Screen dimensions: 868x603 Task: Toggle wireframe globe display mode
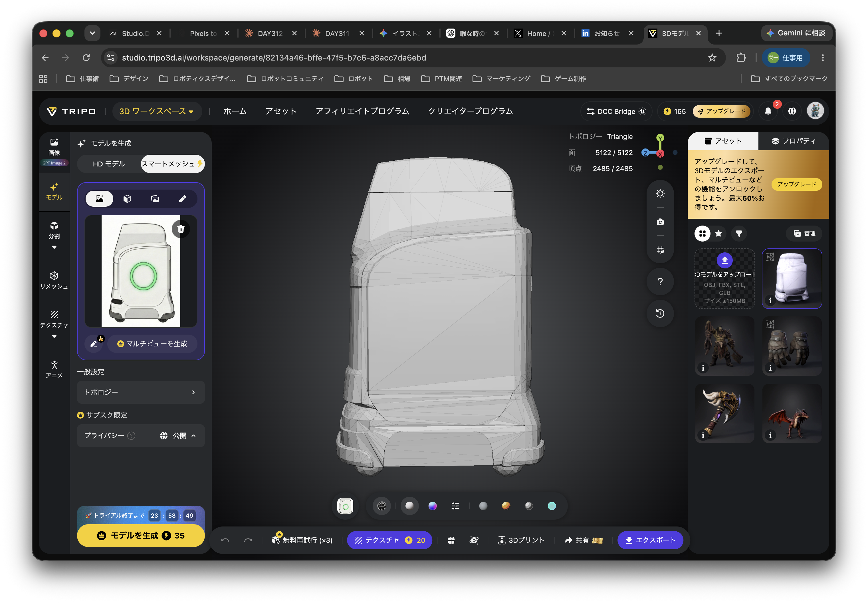point(382,506)
